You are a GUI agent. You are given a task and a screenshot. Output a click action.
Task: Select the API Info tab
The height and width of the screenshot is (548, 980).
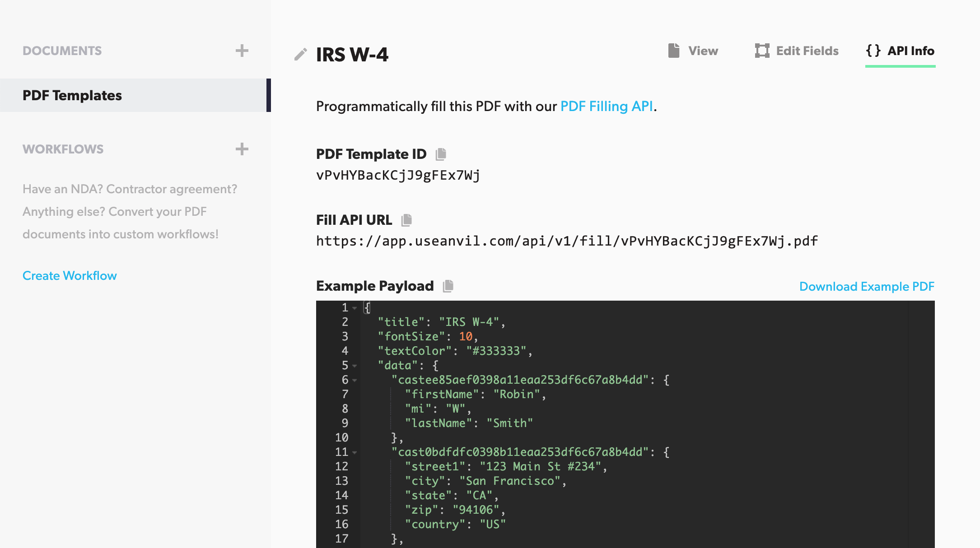(x=900, y=51)
